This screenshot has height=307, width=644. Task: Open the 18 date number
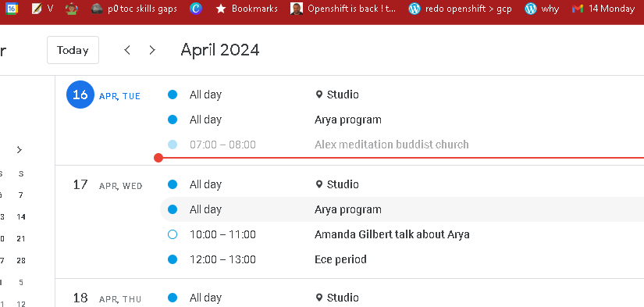(80, 298)
